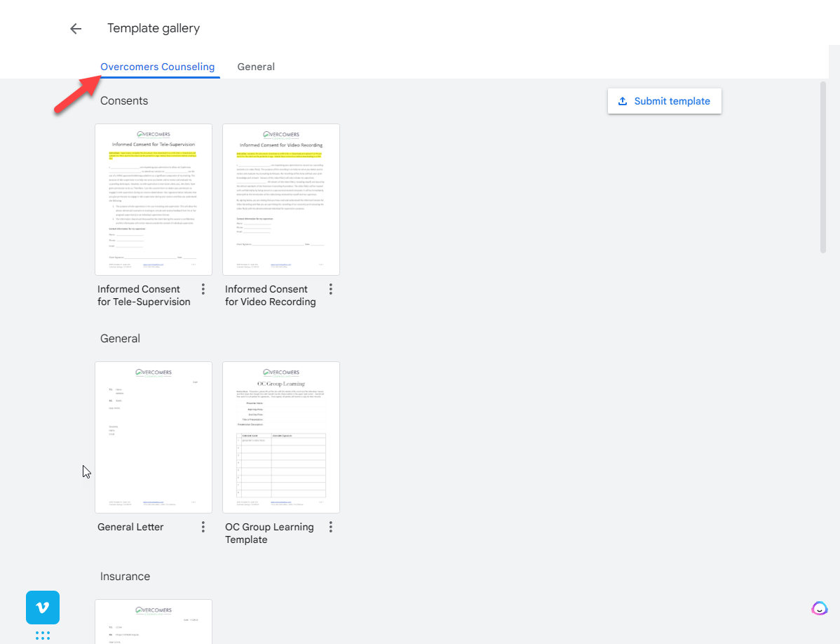Go back using the left arrow icon
The height and width of the screenshot is (644, 840).
[76, 28]
